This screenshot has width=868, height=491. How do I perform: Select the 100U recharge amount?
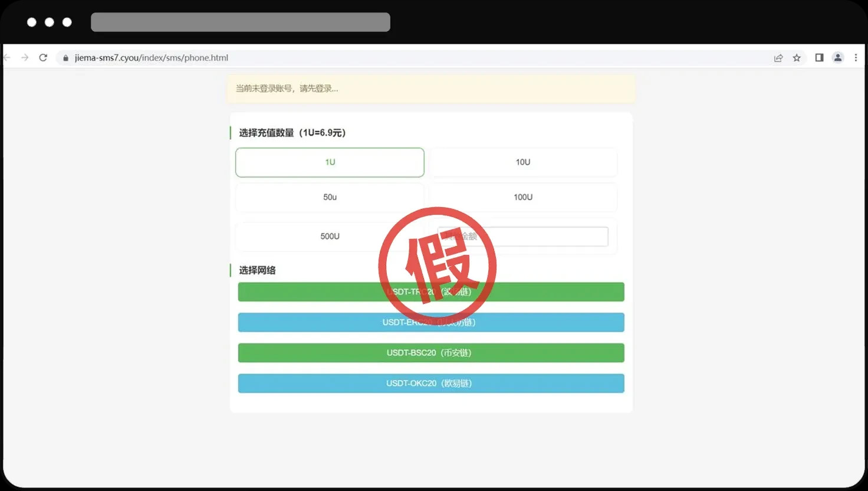pos(523,197)
